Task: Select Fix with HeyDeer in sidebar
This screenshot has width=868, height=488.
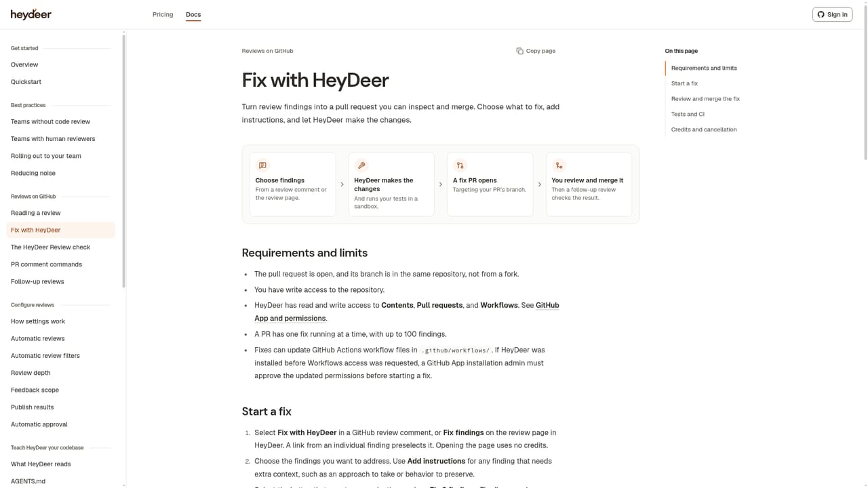Action: point(60,230)
